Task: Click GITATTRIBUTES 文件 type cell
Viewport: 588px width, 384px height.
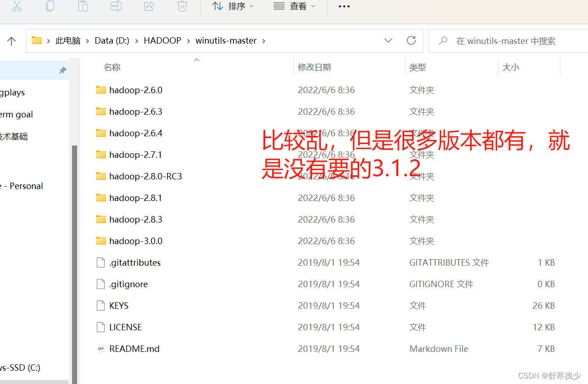Action: point(449,262)
